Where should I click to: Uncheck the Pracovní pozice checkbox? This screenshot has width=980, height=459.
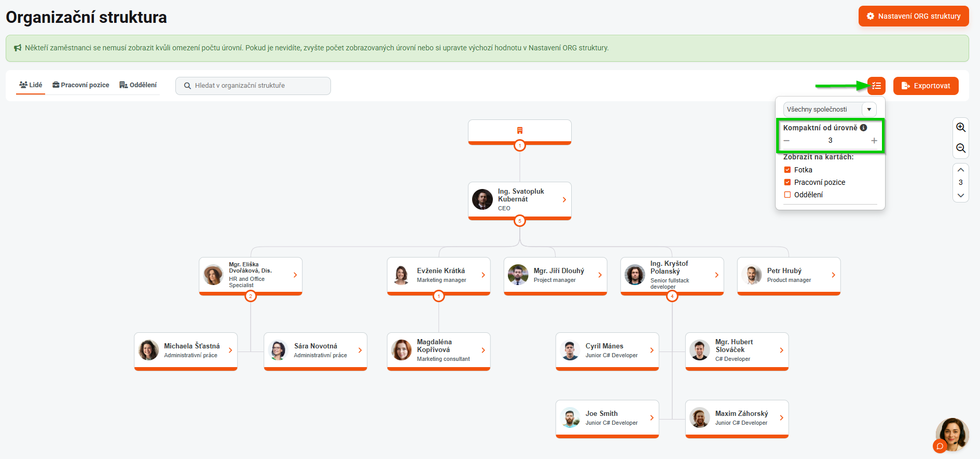click(x=788, y=182)
